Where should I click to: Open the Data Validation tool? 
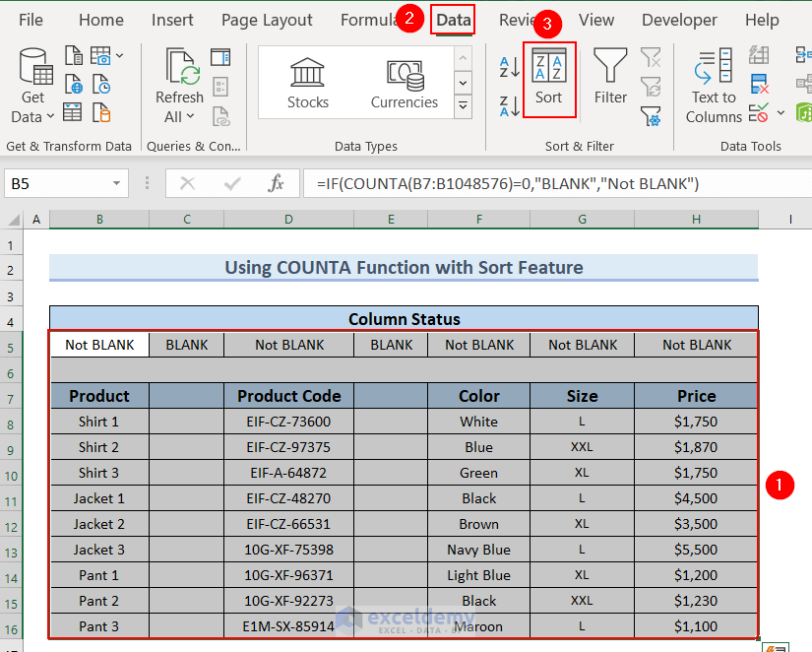tap(759, 112)
